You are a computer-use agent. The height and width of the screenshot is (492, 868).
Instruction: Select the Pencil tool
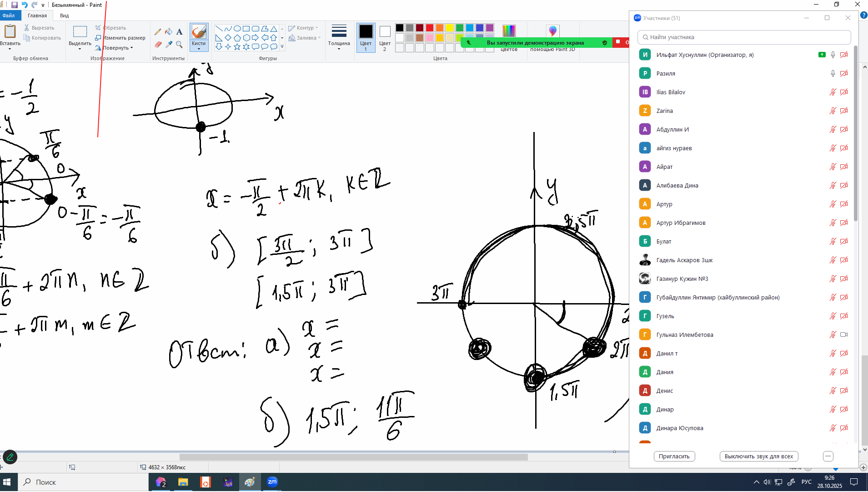pos(158,32)
